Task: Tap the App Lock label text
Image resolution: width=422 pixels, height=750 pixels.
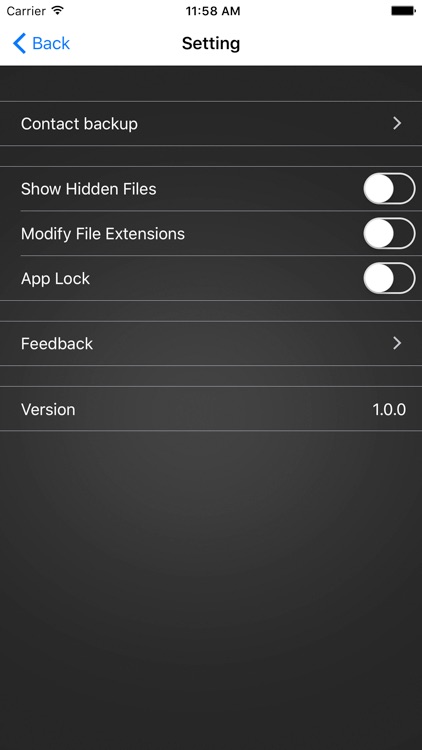Action: [56, 279]
